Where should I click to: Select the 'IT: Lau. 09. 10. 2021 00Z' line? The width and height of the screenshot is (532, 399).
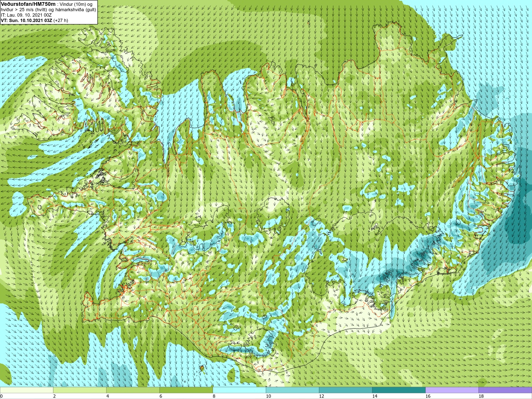point(26,15)
